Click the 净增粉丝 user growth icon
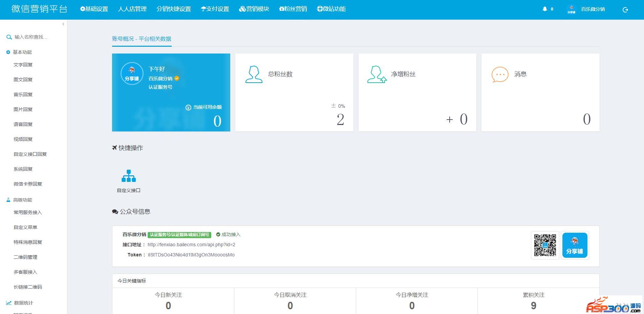644x314 pixels. click(x=377, y=75)
